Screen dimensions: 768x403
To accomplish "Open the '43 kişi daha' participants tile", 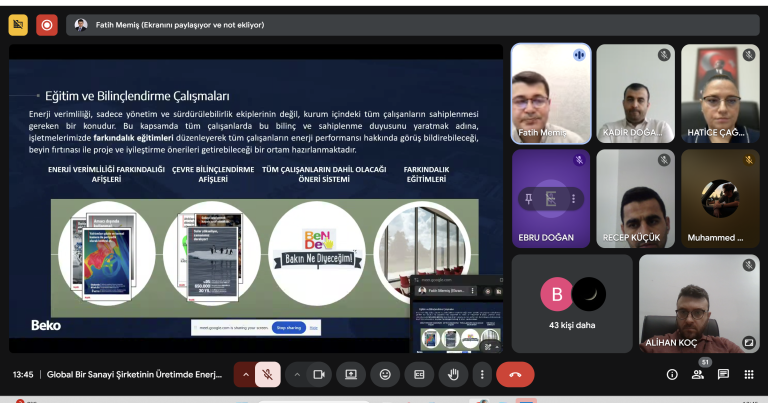I will point(571,303).
